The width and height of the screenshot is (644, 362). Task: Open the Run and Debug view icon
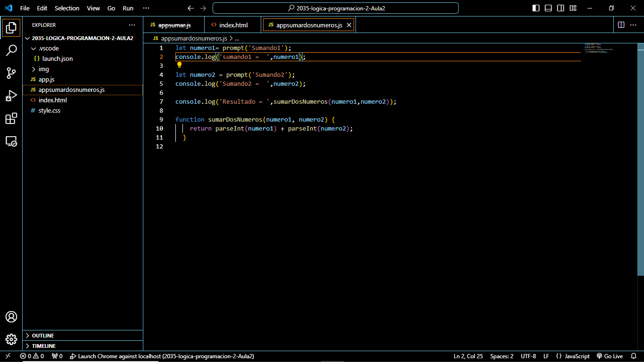(x=11, y=96)
